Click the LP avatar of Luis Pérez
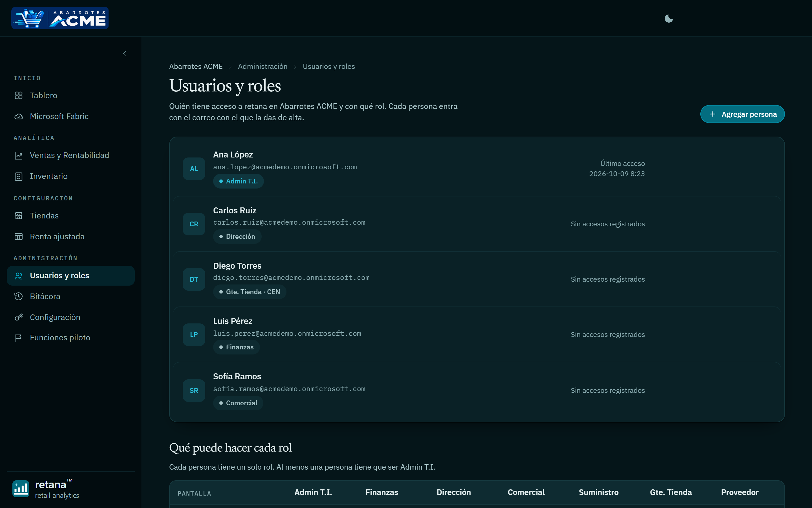This screenshot has height=508, width=812. pyautogui.click(x=194, y=335)
